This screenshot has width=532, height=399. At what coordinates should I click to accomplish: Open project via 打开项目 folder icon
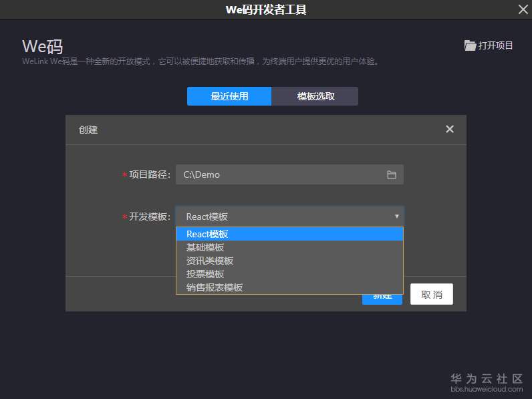click(x=470, y=45)
